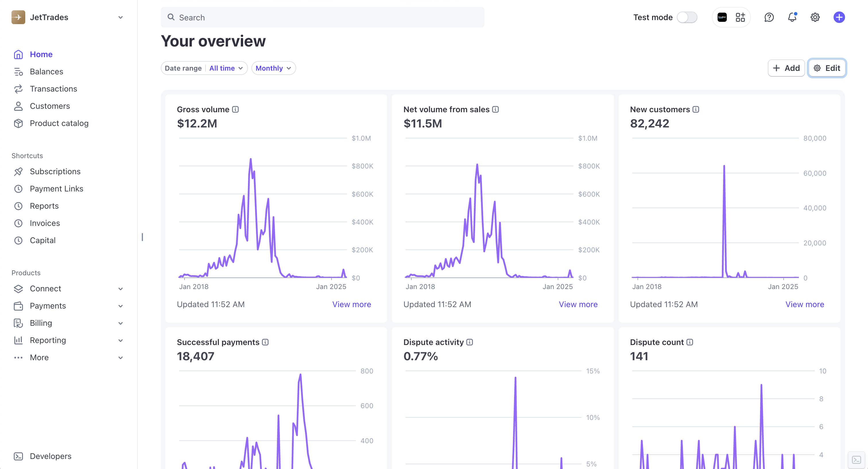The image size is (868, 469).
Task: Open the Monthly interval dropdown
Action: 273,68
